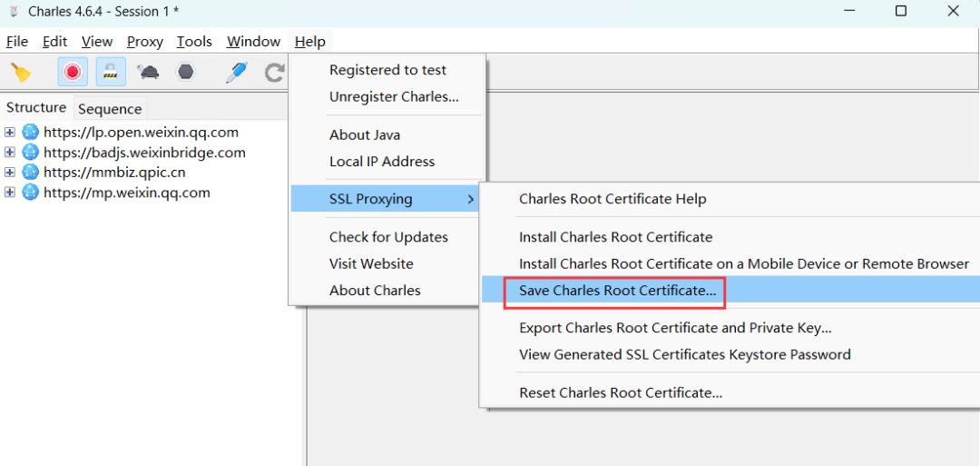Click the Charles app icon in title bar
This screenshot has height=466, width=980.
point(14,11)
